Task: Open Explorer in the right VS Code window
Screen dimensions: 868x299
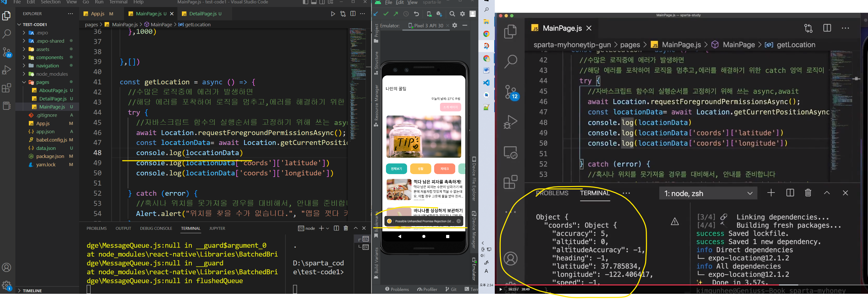Action: 510,32
